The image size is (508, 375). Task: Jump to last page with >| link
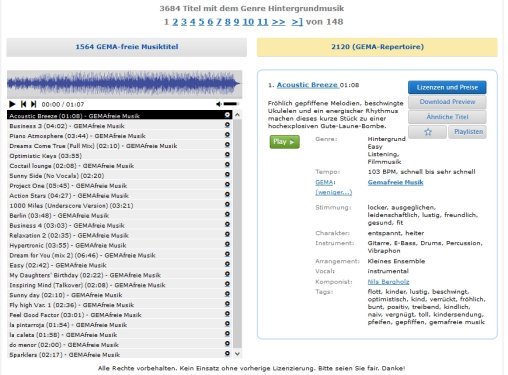[297, 22]
